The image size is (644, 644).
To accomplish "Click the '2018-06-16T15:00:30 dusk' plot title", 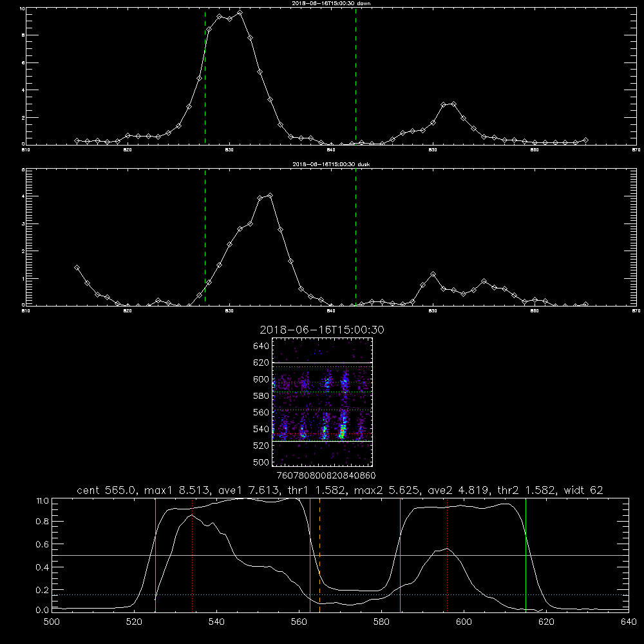I will 331,164.
